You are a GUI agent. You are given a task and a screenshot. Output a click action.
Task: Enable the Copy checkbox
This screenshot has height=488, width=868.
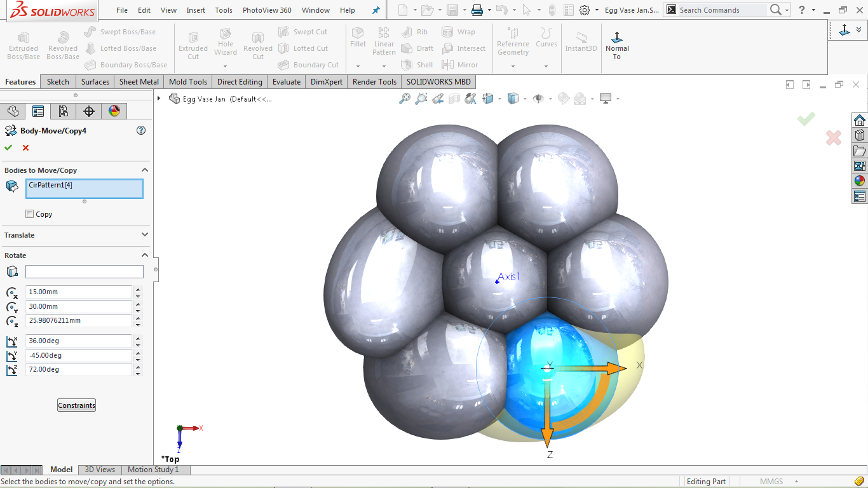click(x=29, y=214)
